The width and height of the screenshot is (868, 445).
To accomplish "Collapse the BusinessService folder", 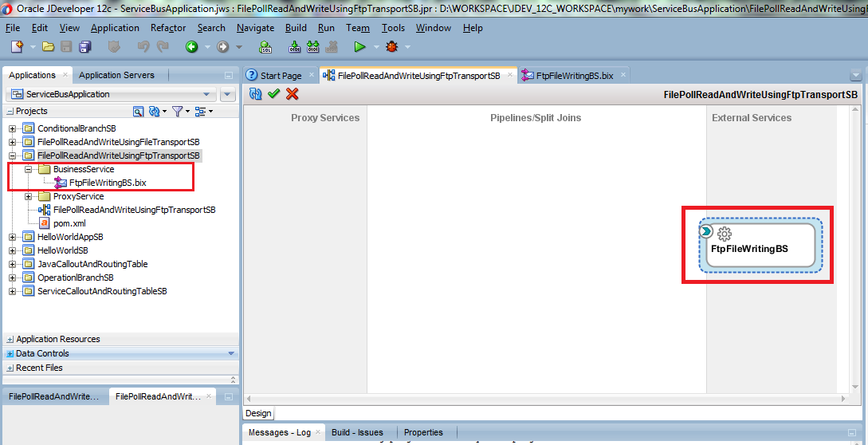I will (28, 170).
